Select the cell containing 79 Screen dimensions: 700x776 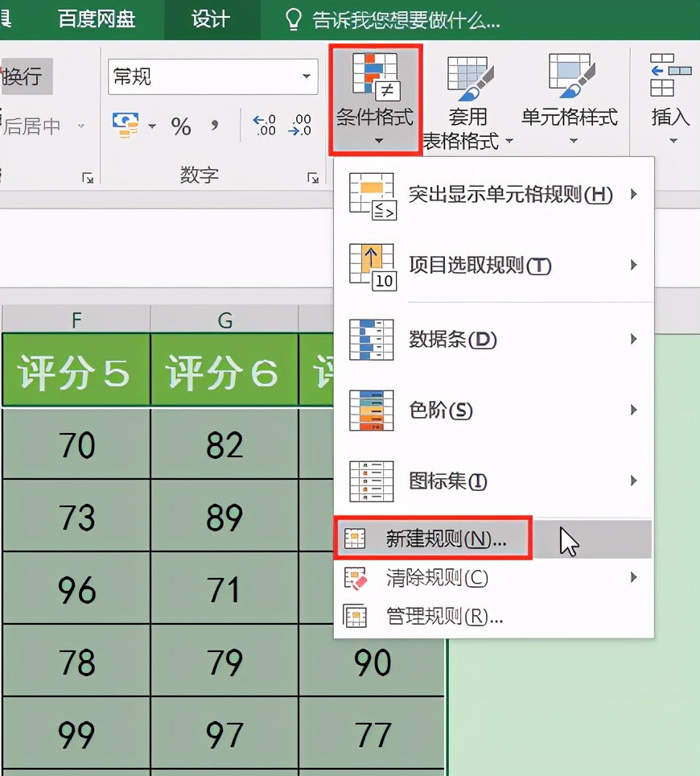coord(224,661)
